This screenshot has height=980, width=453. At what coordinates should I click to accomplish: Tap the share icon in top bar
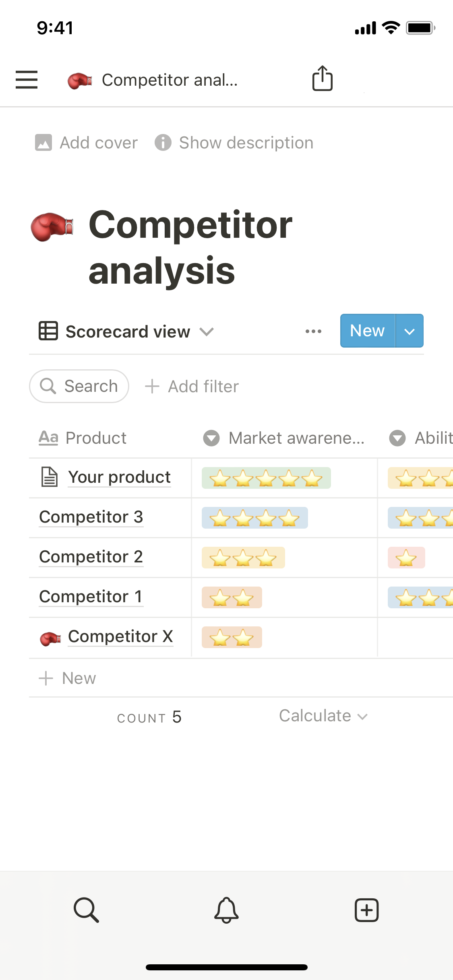[x=322, y=78]
